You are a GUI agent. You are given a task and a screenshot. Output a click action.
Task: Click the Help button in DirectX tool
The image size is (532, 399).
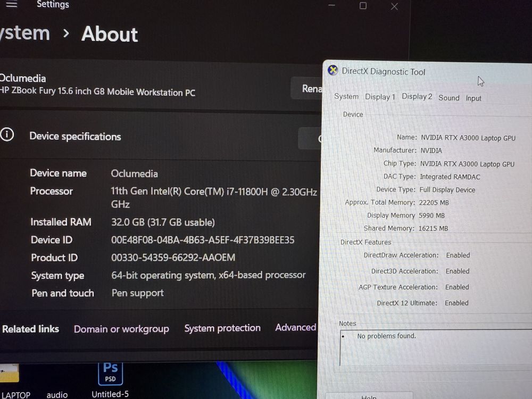(369, 396)
